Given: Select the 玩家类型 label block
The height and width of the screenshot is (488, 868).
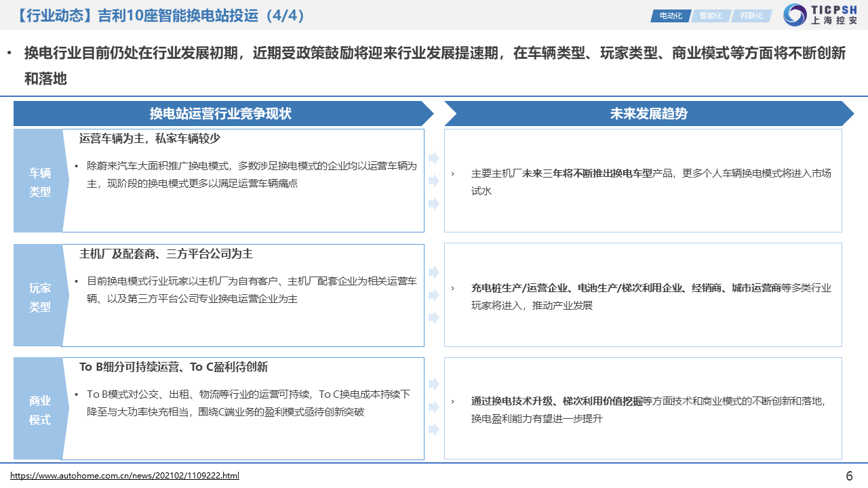Looking at the screenshot, I should point(39,297).
